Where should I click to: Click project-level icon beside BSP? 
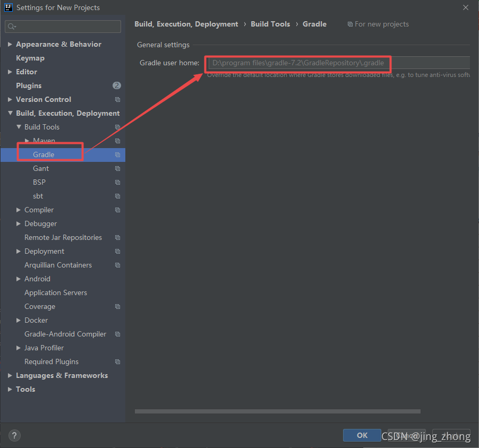117,182
